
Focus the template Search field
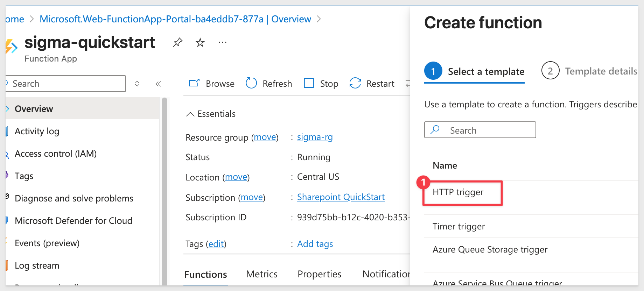[x=480, y=130]
